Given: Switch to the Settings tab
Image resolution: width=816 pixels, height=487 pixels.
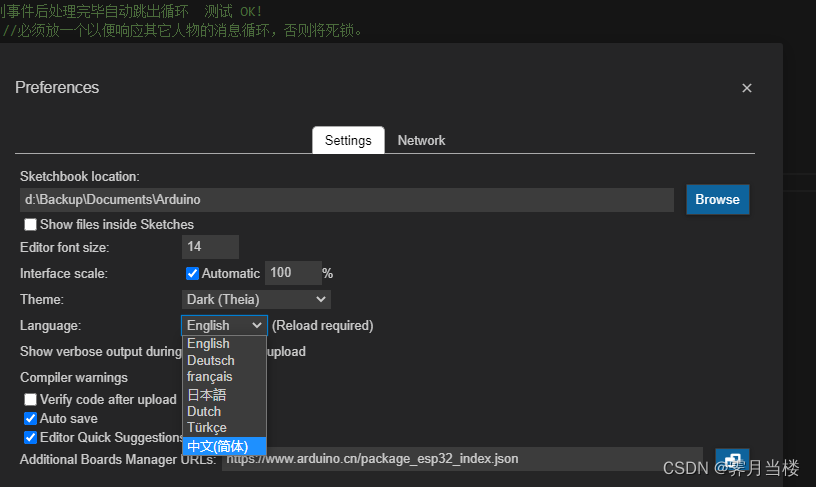Looking at the screenshot, I should (348, 140).
